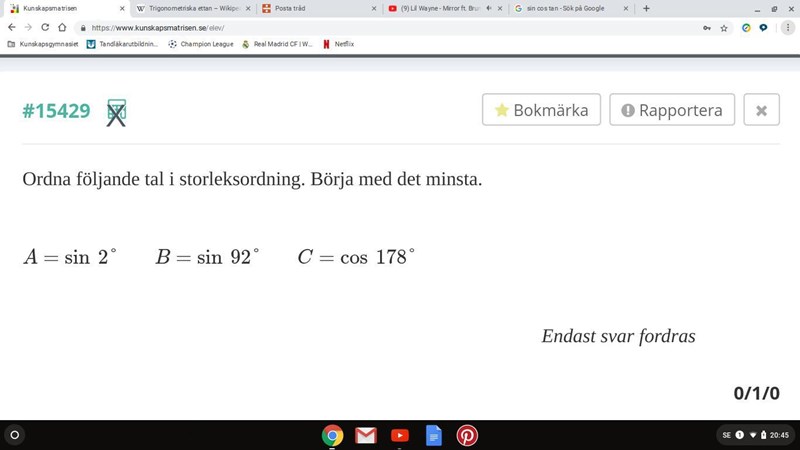Screen dimensions: 800x450
Task: Open Gmail from the shelf
Action: [366, 435]
